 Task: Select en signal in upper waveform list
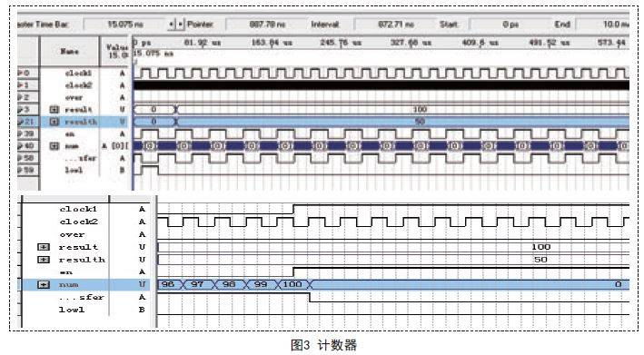point(70,134)
